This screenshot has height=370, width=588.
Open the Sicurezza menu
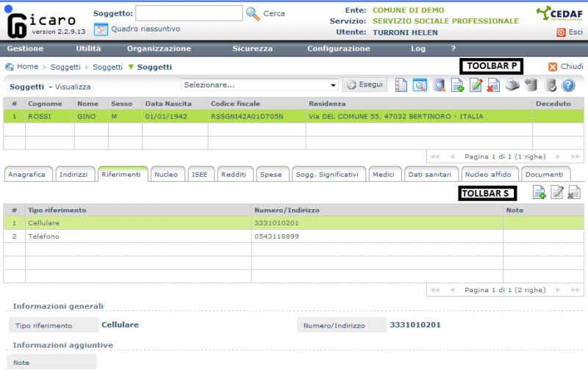252,48
